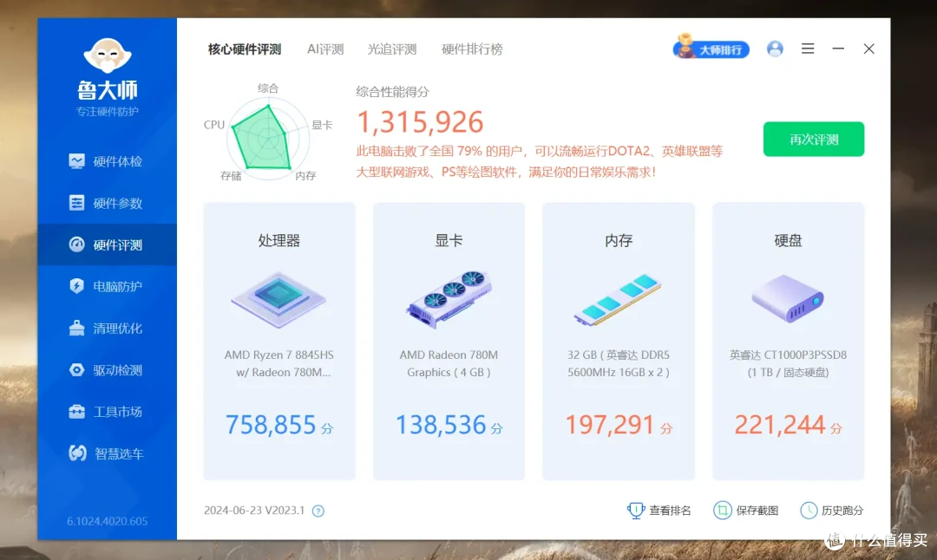Open 工具市场 in sidebar

[x=107, y=412]
